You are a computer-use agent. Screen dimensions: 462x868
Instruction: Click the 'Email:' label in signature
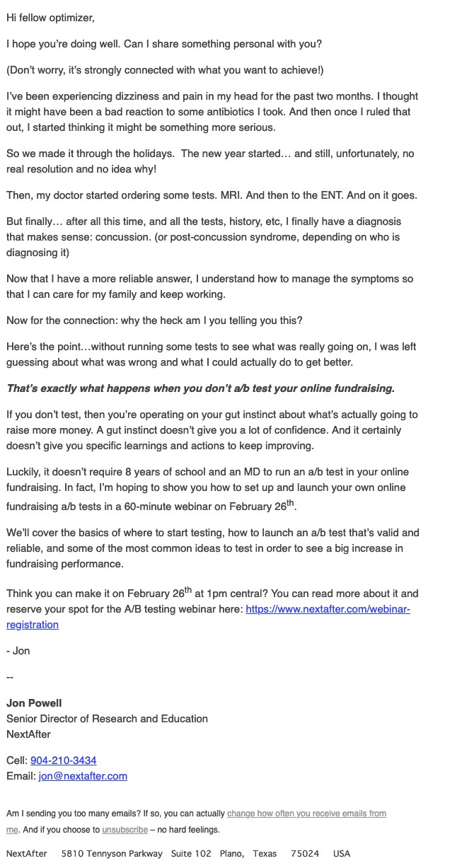(21, 776)
